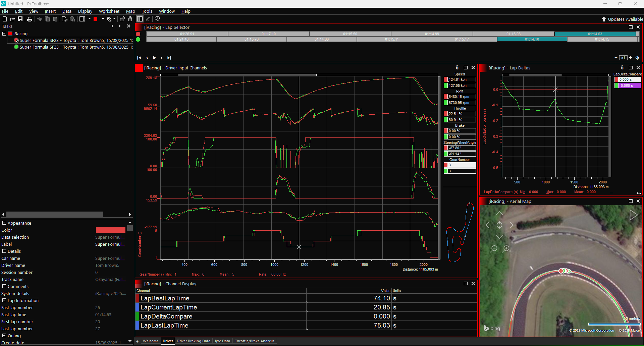Click the stacked windows icon

pos(109,19)
